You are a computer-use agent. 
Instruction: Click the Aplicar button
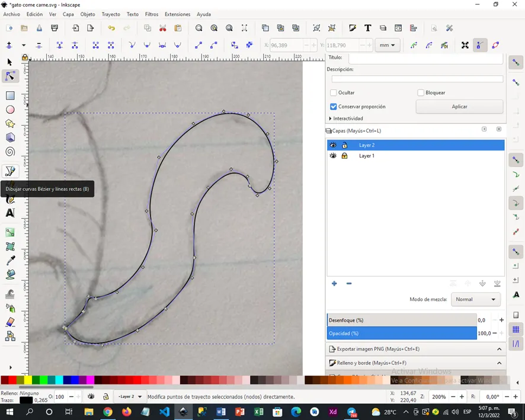pos(459,107)
